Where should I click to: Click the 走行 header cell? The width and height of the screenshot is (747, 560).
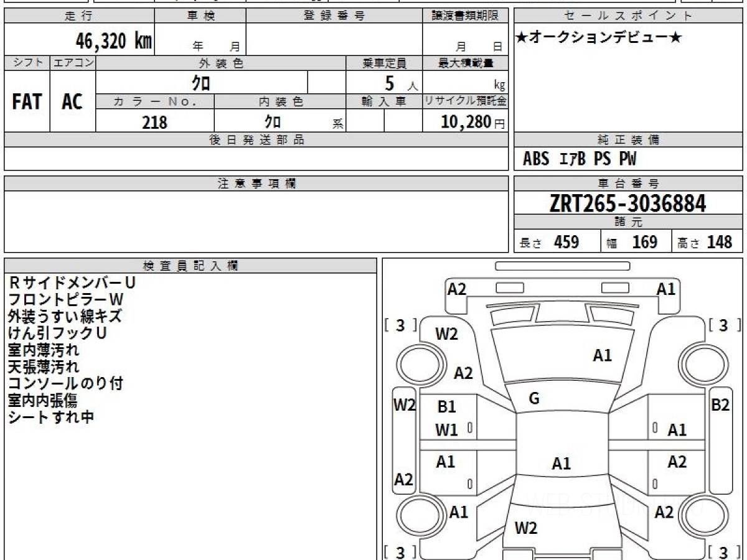tap(79, 17)
